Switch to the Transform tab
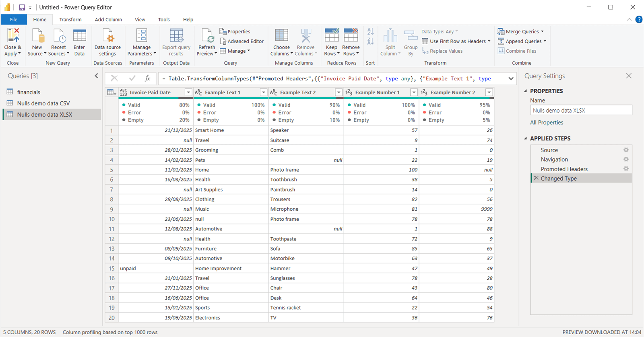Viewport: 644px width, 337px height. click(70, 19)
